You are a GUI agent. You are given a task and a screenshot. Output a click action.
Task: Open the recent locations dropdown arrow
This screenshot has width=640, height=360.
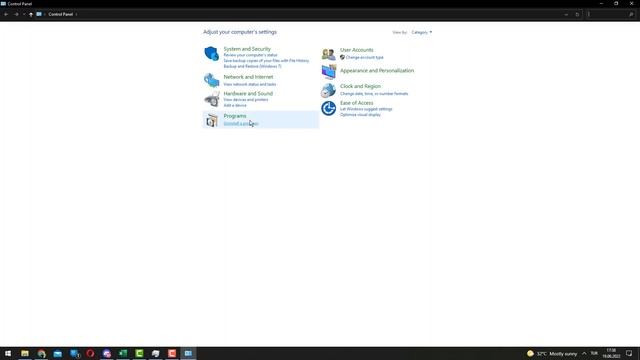[24, 14]
